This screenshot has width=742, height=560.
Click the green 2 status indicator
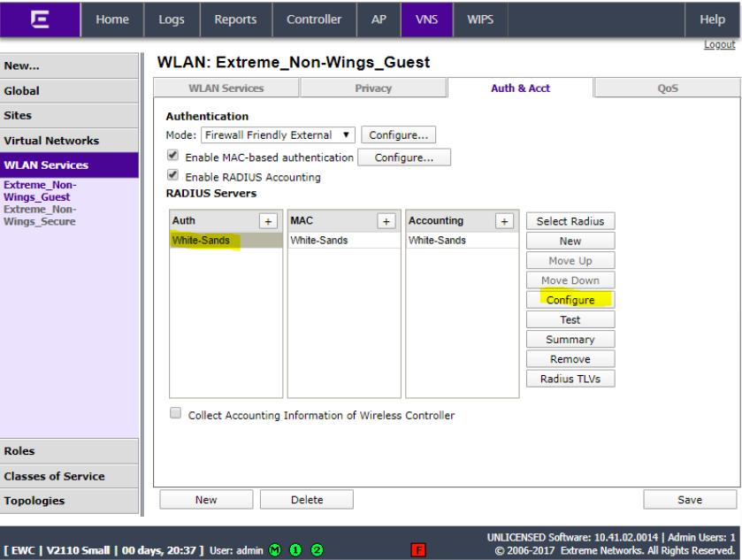(x=317, y=550)
